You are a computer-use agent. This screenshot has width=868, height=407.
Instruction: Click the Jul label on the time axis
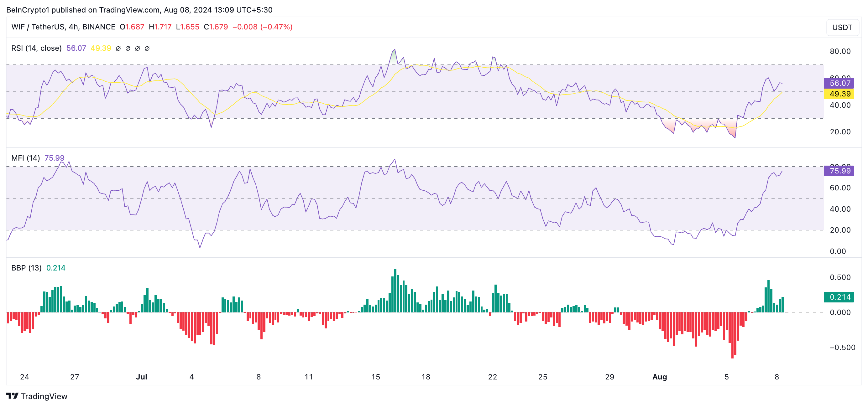(142, 377)
